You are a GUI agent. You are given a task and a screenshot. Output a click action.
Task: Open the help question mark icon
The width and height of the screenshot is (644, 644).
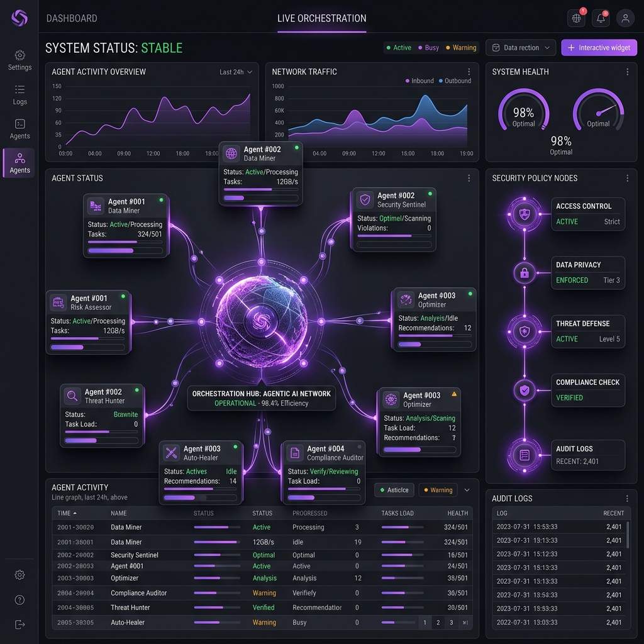click(x=19, y=599)
